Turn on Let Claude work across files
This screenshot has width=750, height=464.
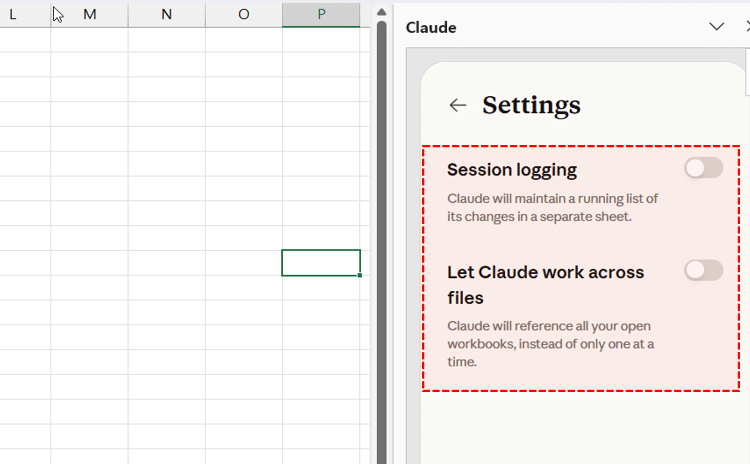pos(703,270)
